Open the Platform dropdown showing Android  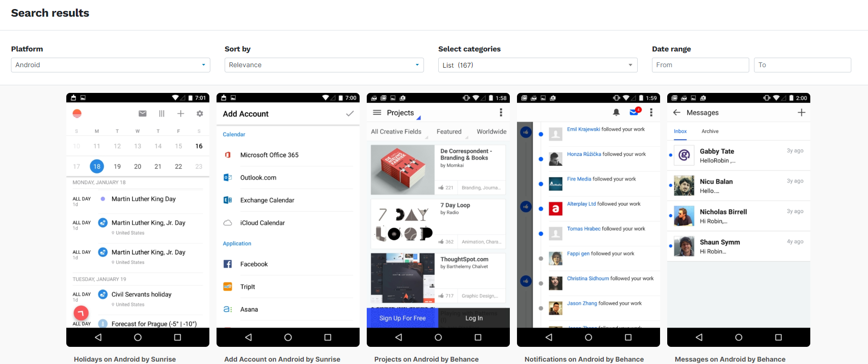[111, 65]
